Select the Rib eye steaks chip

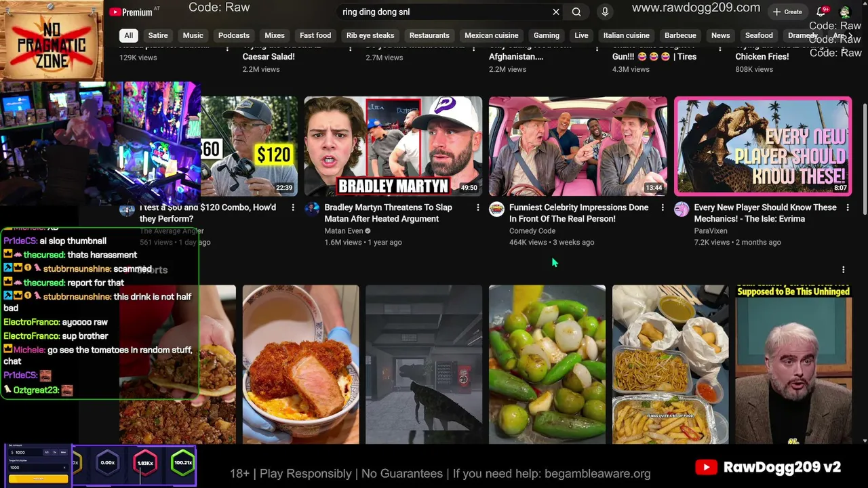370,35
